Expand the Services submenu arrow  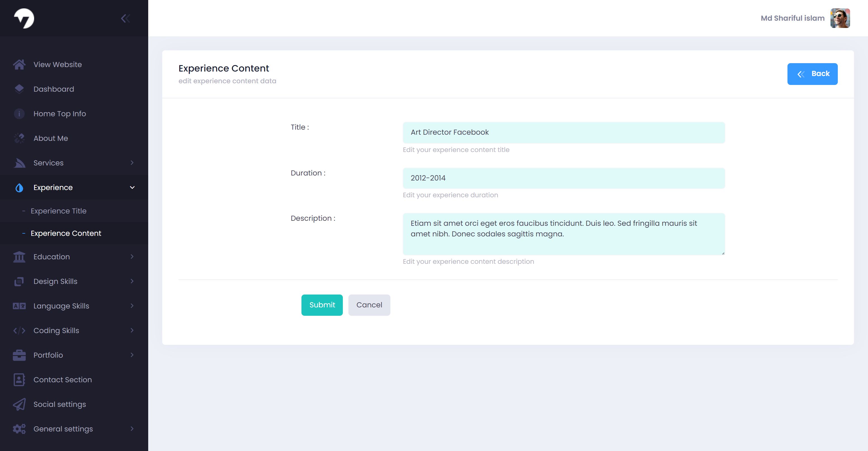click(132, 163)
